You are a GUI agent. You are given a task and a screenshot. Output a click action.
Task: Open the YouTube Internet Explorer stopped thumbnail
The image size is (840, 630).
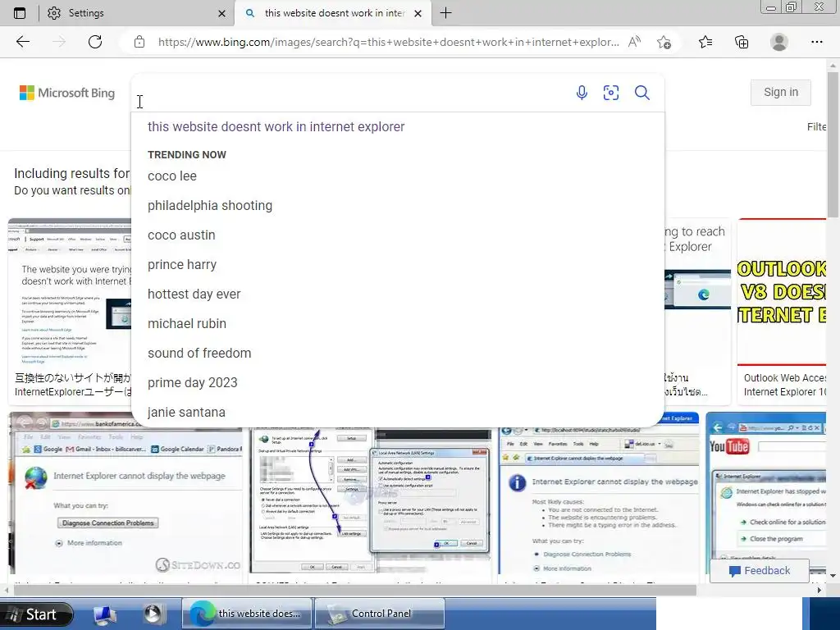coord(766,493)
